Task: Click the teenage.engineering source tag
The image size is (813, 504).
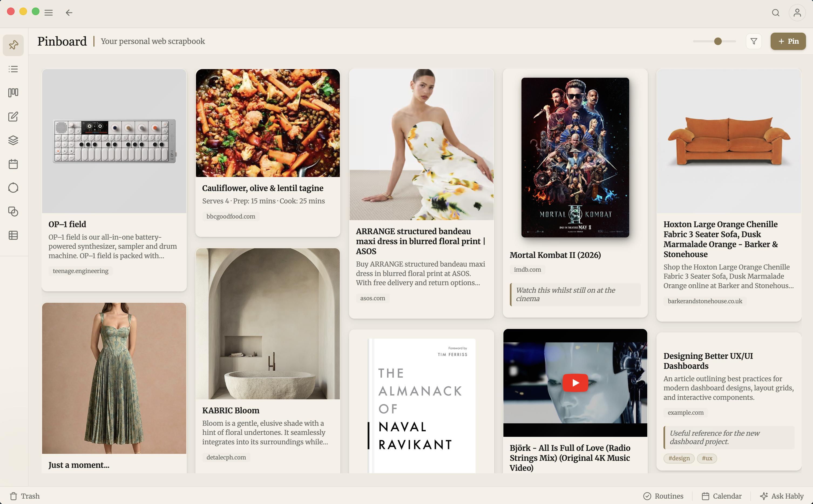Action: click(x=80, y=271)
